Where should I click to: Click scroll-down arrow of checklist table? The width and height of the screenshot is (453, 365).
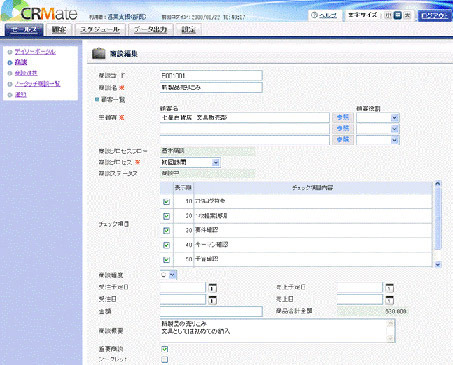click(438, 264)
